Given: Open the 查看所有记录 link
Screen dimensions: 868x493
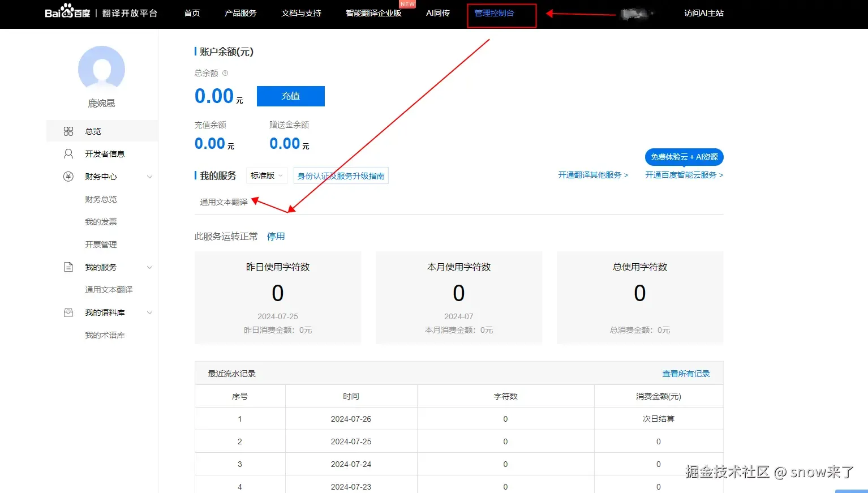Looking at the screenshot, I should pyautogui.click(x=686, y=374).
